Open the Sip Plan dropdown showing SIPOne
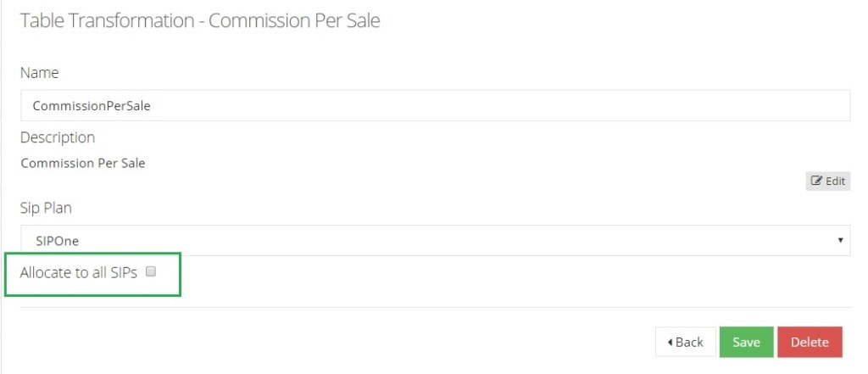 435,241
